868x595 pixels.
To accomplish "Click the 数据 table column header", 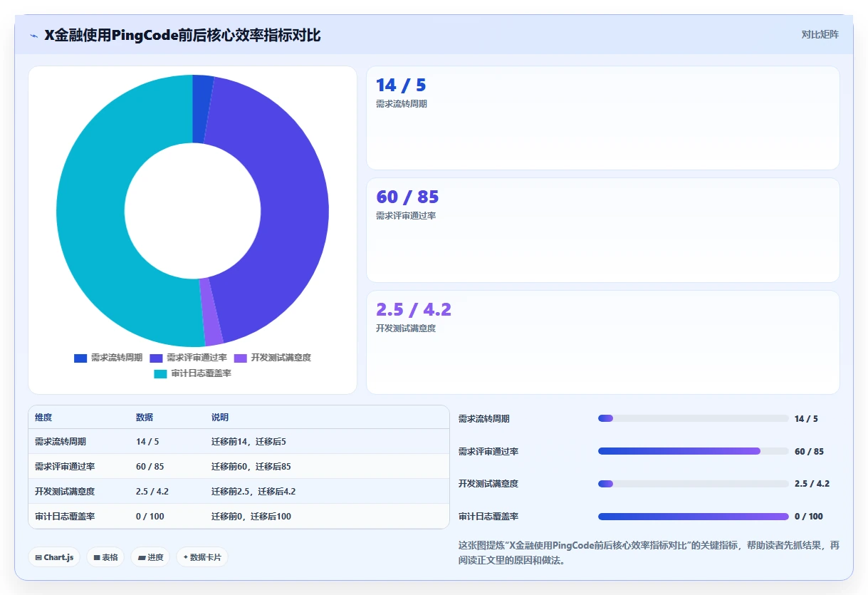I will click(x=145, y=418).
